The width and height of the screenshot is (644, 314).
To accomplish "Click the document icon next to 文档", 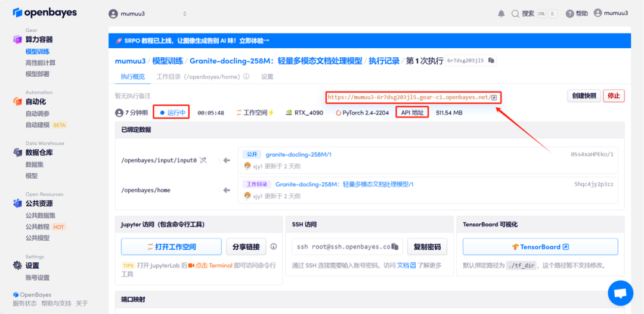I will tap(413, 265).
